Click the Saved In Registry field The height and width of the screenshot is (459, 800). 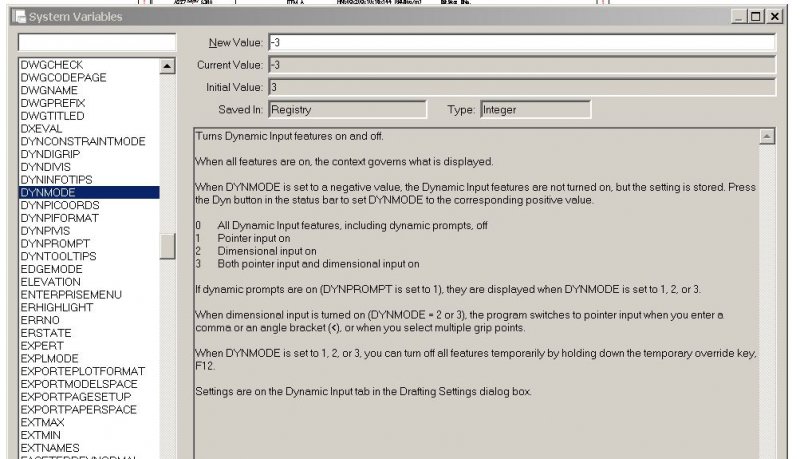click(347, 109)
